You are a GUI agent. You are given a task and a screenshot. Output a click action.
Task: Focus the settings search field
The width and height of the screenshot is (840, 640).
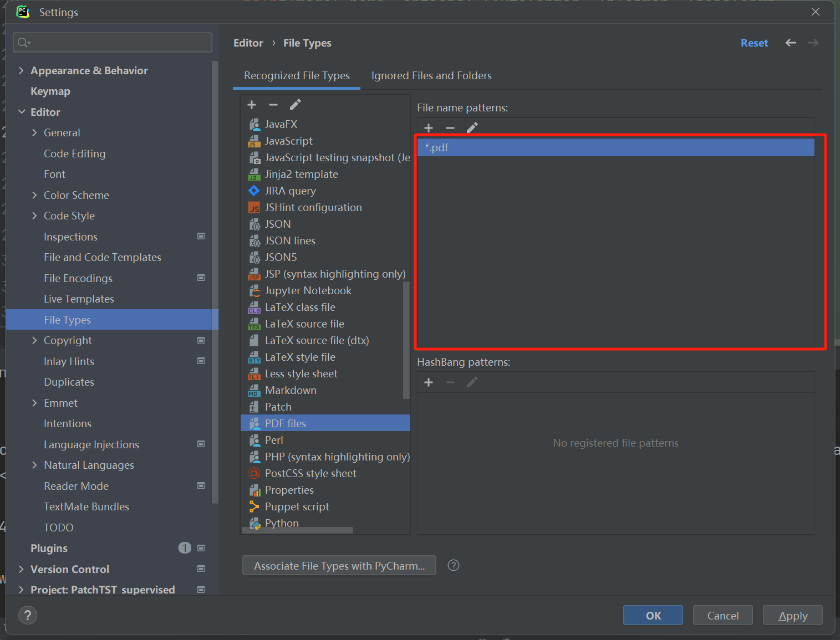113,42
